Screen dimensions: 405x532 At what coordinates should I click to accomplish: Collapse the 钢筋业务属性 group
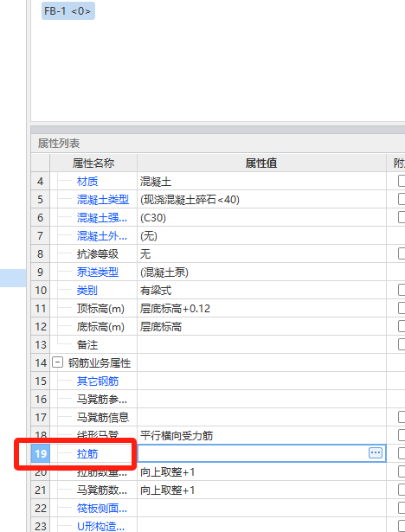(x=57, y=362)
